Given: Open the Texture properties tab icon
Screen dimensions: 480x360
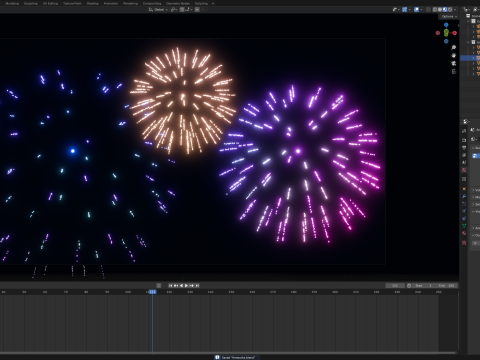Looking at the screenshot, I should click(x=464, y=243).
